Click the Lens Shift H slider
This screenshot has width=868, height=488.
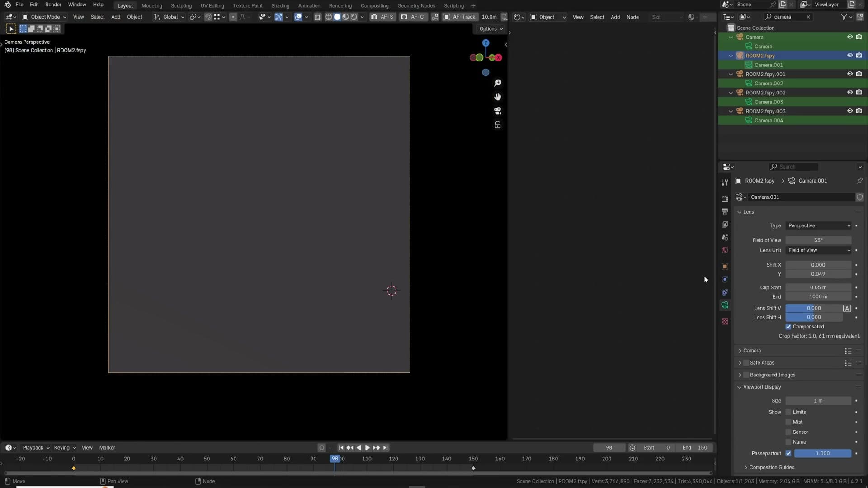pyautogui.click(x=814, y=317)
